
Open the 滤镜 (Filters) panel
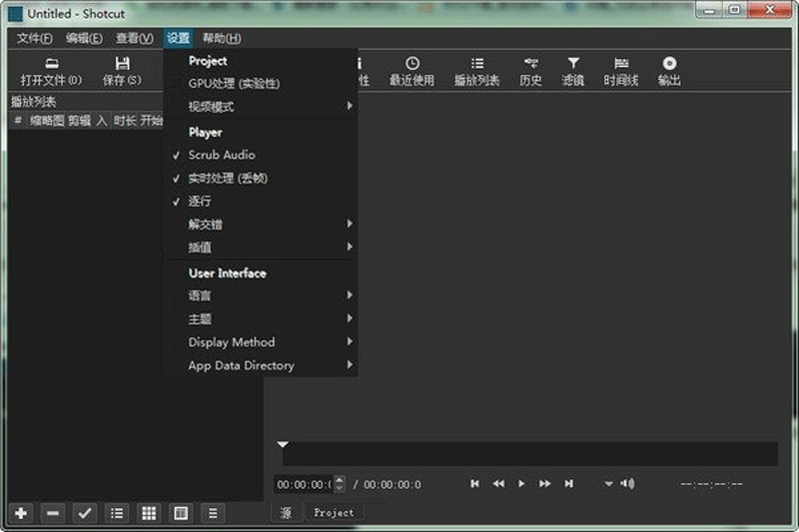click(572, 71)
